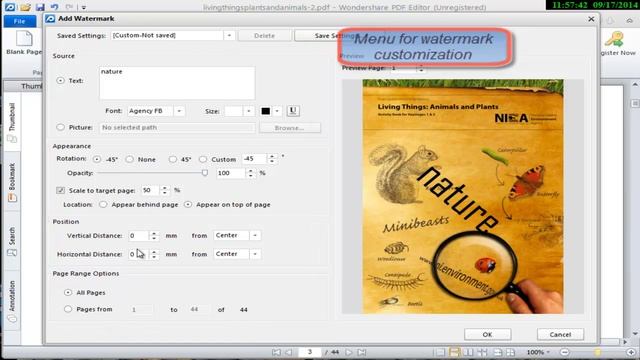Image resolution: width=640 pixels, height=360 pixels.
Task: Choose the -45° rotation option
Action: pos(97,159)
